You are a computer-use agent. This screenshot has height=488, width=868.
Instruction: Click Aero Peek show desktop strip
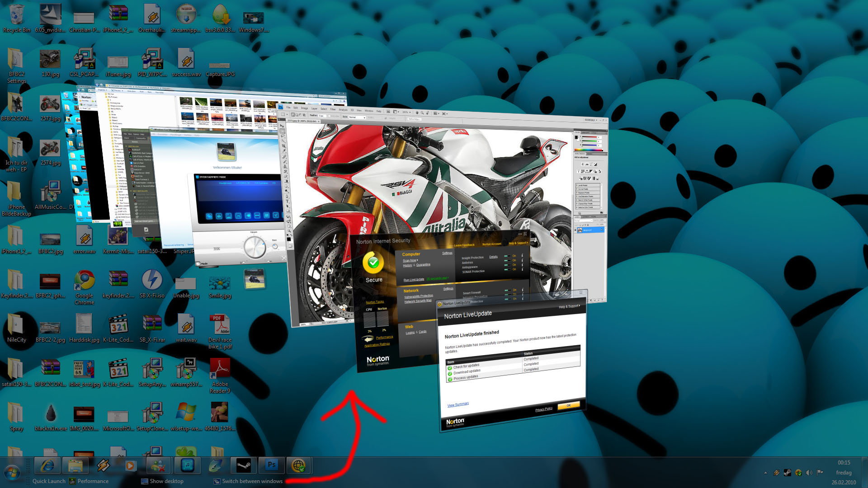(x=864, y=472)
